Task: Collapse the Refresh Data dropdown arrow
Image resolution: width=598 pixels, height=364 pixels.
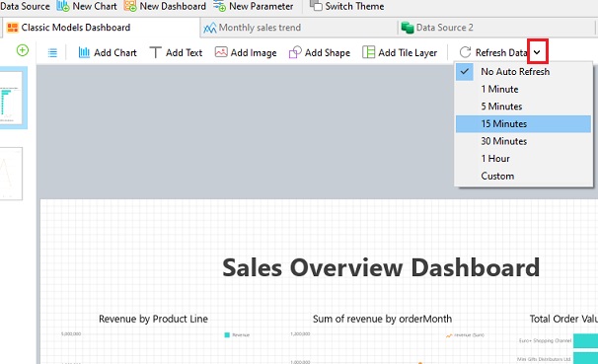Action: tap(538, 52)
